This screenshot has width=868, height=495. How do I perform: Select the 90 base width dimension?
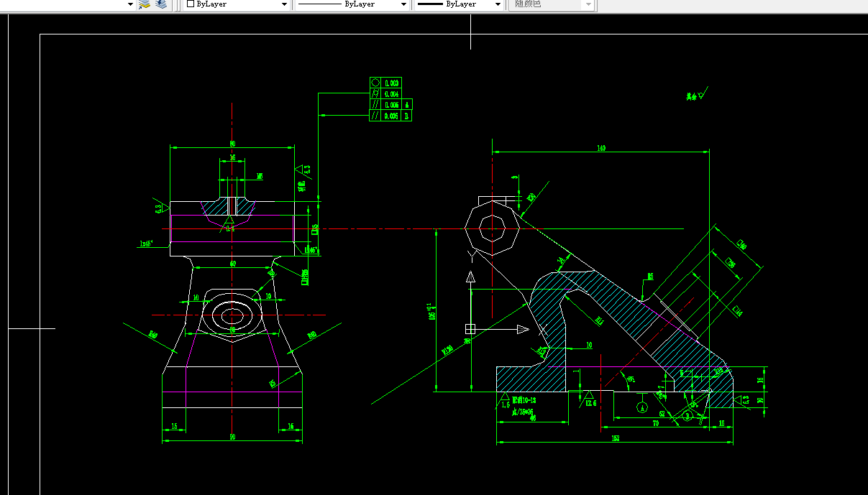point(232,436)
